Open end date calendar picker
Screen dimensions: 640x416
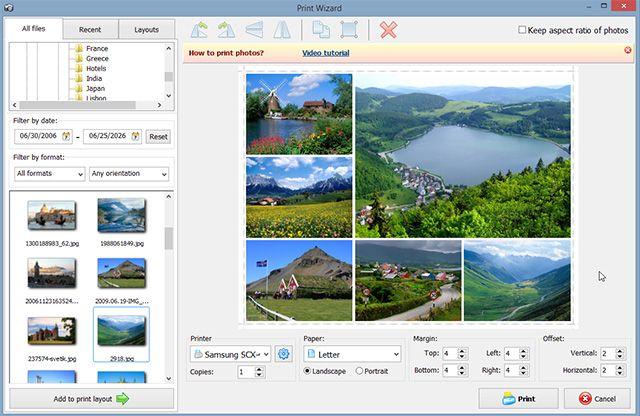pyautogui.click(x=135, y=136)
